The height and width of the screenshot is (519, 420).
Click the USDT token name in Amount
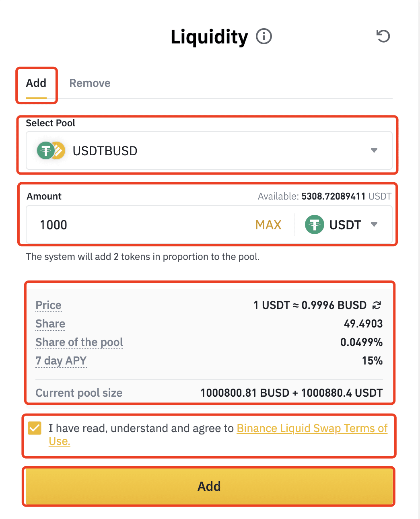pos(345,225)
